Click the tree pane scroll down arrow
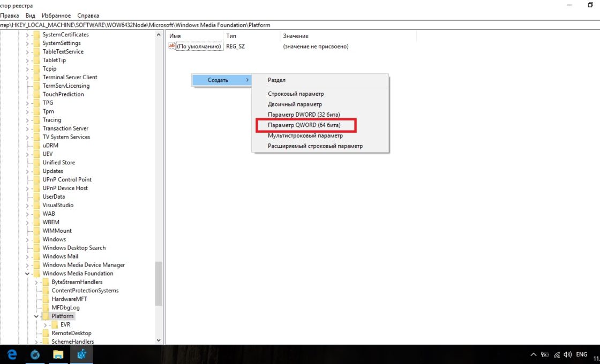The width and height of the screenshot is (600, 364). click(159, 340)
